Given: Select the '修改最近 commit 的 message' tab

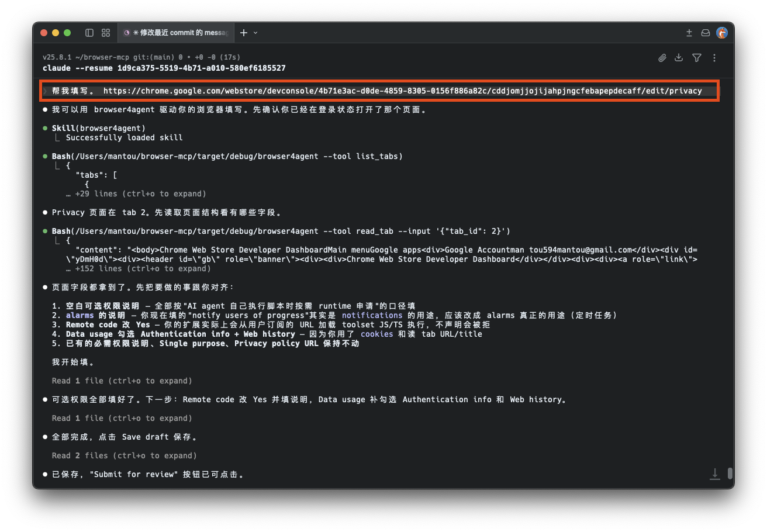Looking at the screenshot, I should coord(176,33).
